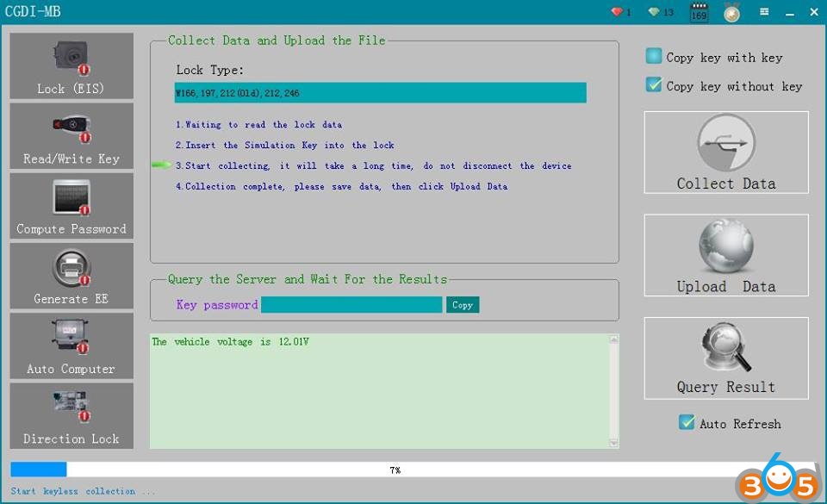Open the Generate EE tool
The width and height of the screenshot is (827, 504).
tap(72, 276)
